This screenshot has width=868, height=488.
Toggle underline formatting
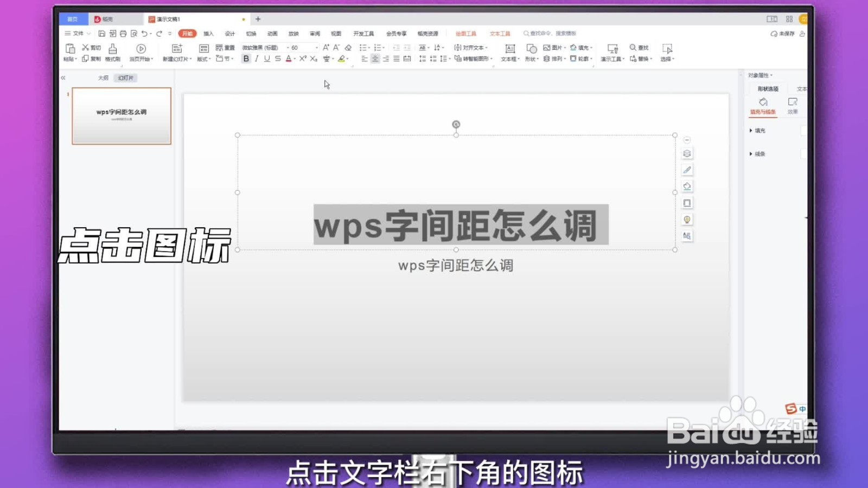coord(266,59)
